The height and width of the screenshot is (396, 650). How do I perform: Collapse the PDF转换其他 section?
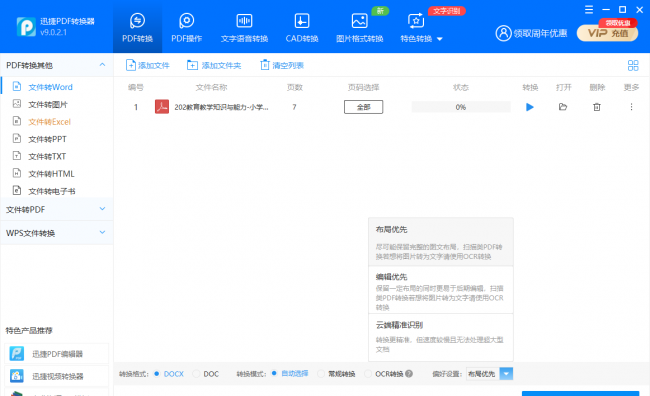102,65
